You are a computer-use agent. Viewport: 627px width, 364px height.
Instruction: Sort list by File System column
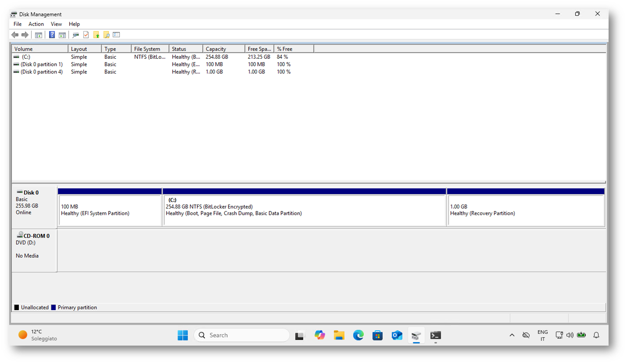(150, 49)
